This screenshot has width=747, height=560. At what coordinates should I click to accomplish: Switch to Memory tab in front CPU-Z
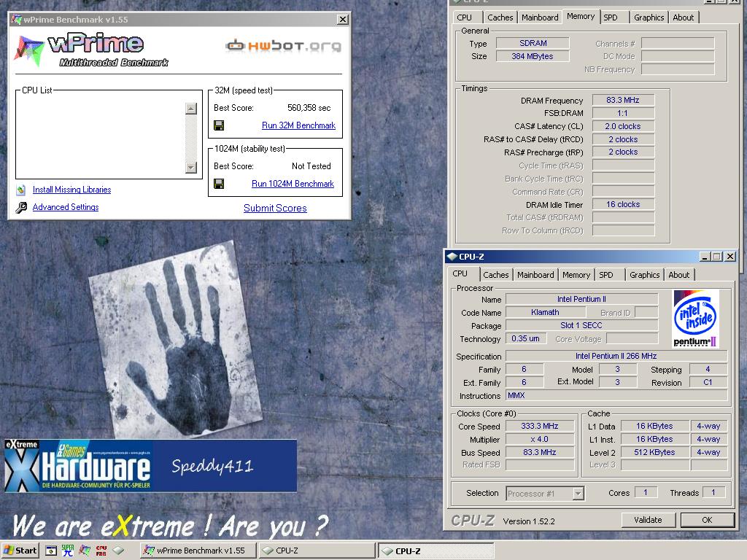pos(576,275)
